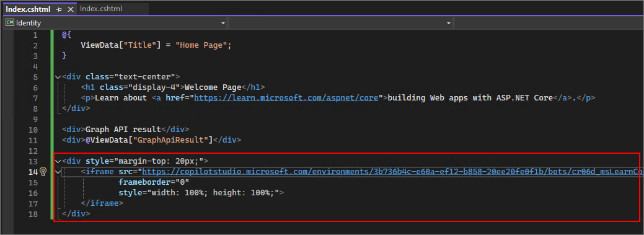Viewport: 644px width, 235px height.
Task: Click the "Title" key on line 2
Action: pos(139,46)
